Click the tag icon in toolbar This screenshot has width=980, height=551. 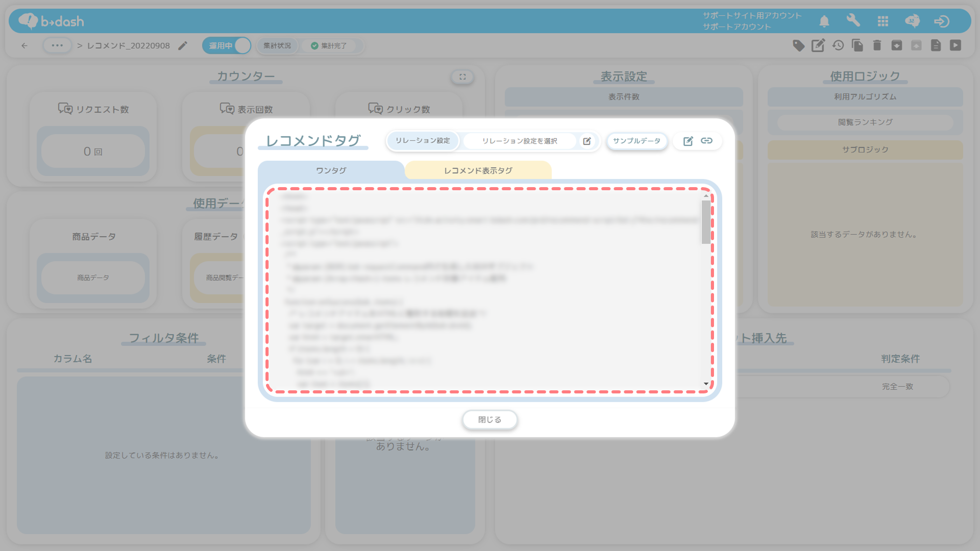pos(799,46)
